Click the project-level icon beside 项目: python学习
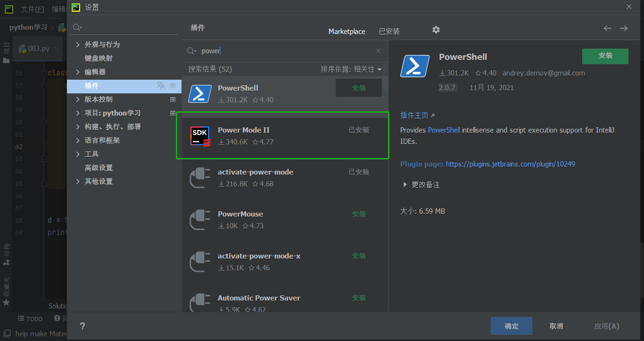 pyautogui.click(x=173, y=113)
